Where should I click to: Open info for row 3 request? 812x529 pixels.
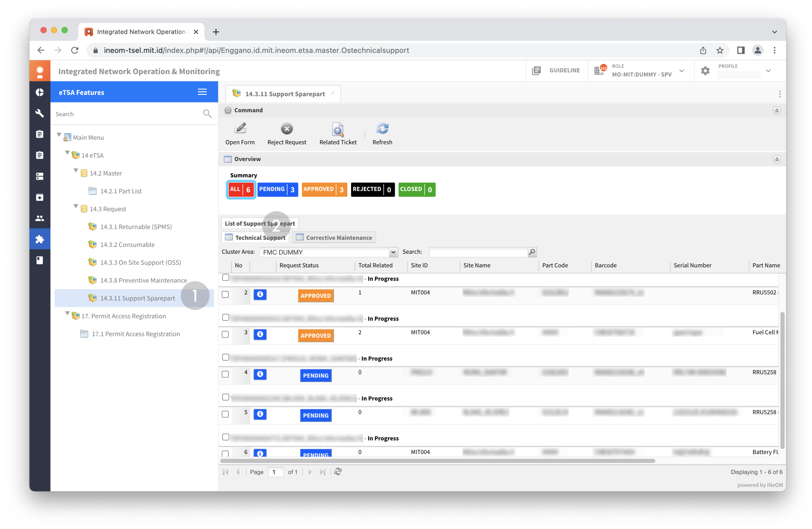coord(260,334)
